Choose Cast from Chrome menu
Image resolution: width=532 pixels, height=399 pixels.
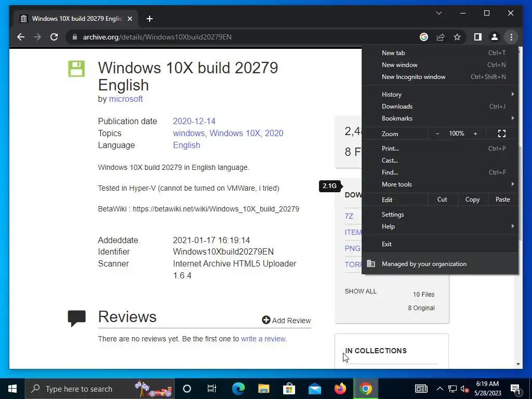440,160
